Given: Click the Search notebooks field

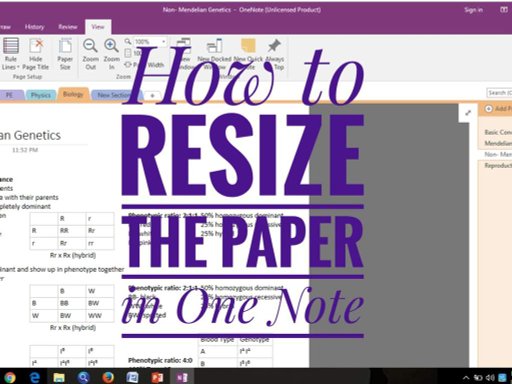Looking at the screenshot, I should (x=499, y=93).
